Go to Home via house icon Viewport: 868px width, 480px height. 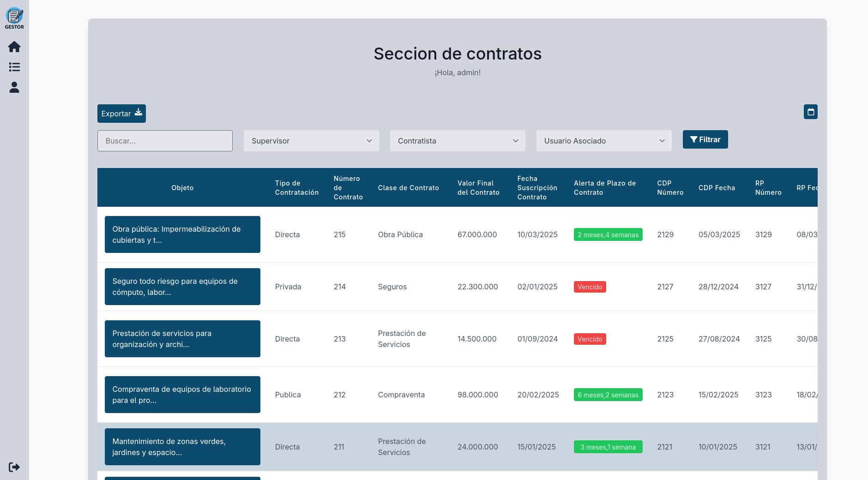click(14, 47)
